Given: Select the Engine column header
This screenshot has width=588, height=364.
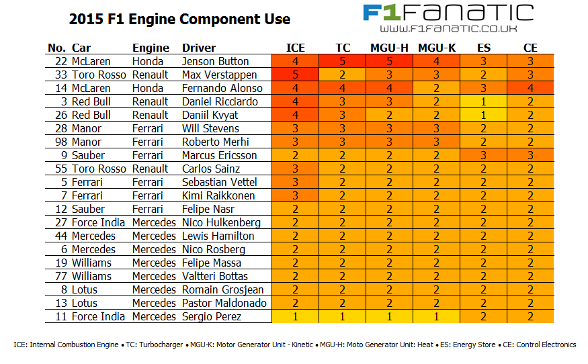Looking at the screenshot, I should [151, 48].
